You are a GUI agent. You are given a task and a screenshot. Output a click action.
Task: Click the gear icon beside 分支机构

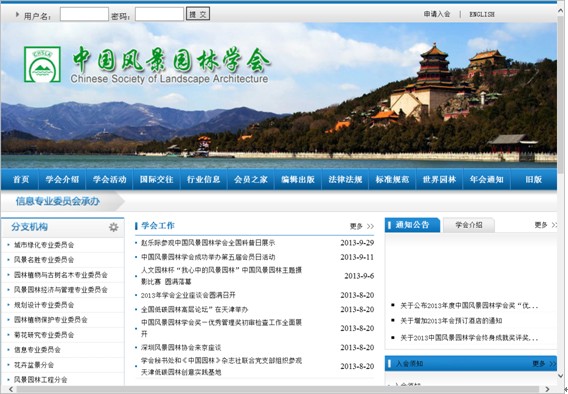pos(114,227)
